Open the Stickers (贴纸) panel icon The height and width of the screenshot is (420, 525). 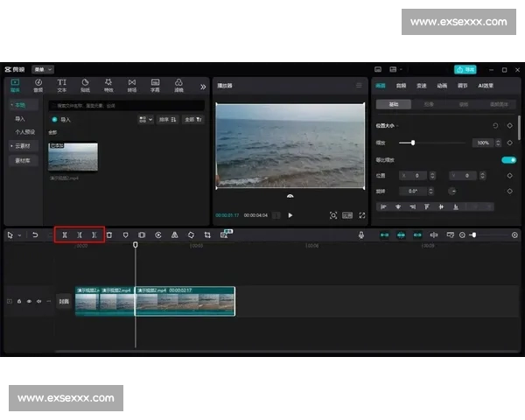pos(86,85)
